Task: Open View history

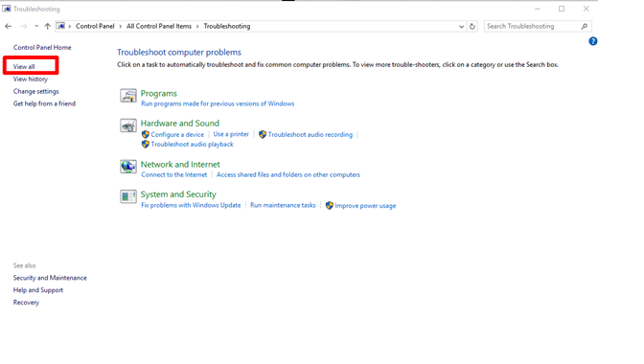Action: tap(31, 79)
